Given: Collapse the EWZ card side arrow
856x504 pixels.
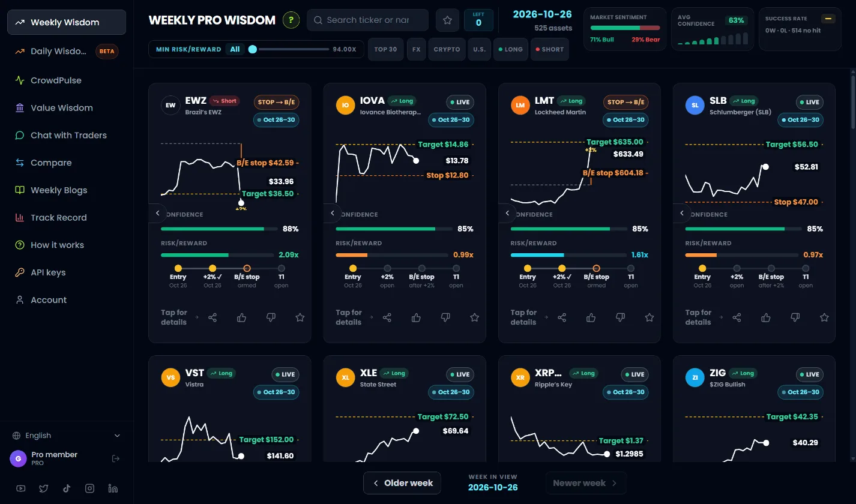Looking at the screenshot, I should (x=157, y=213).
